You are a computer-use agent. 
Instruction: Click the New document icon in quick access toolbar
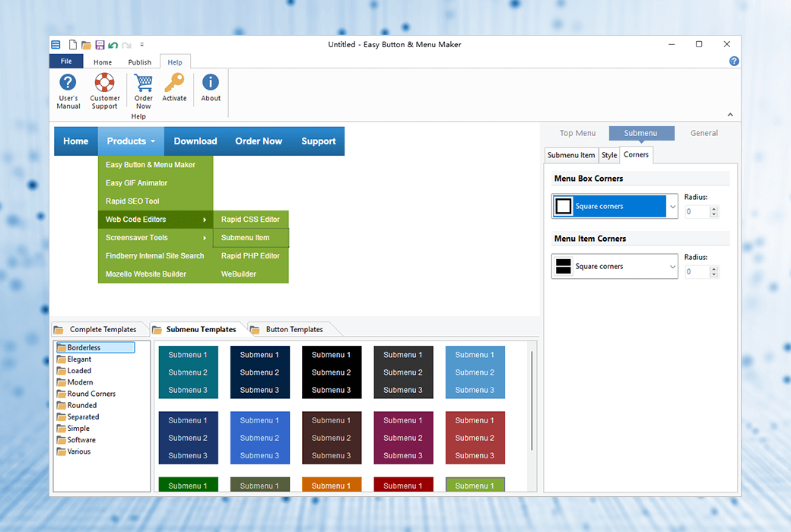pos(73,45)
